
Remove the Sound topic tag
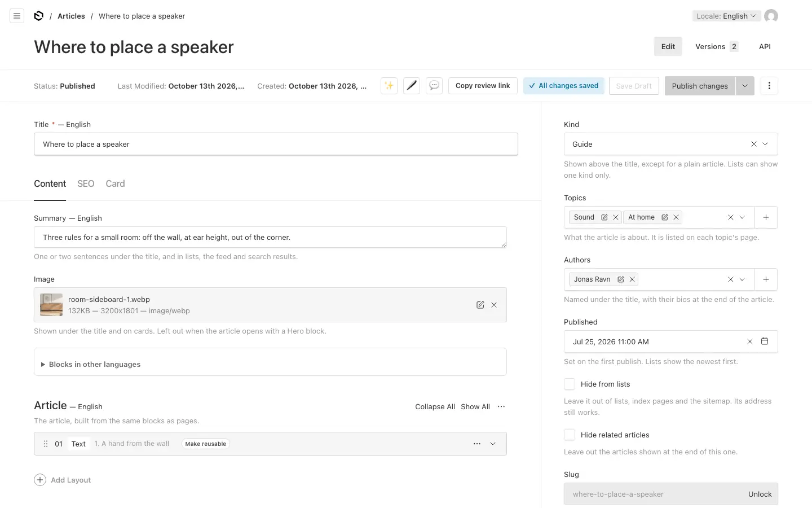(616, 217)
